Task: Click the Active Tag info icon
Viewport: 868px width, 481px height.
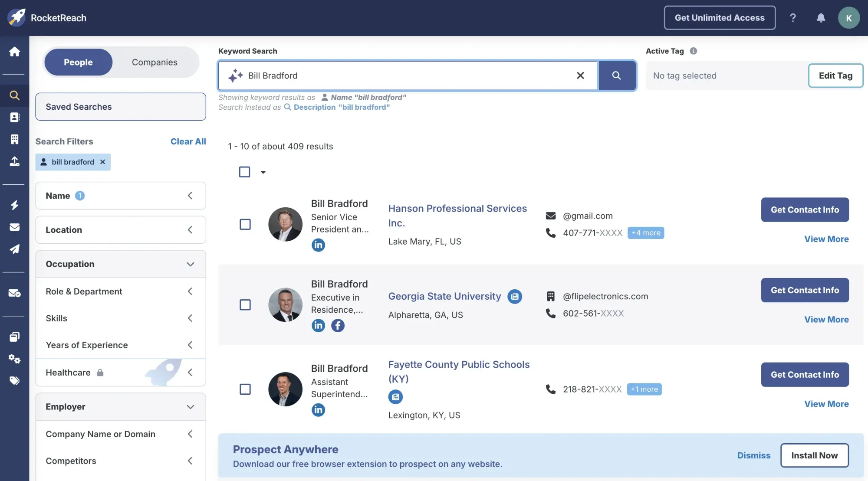Action: click(694, 51)
